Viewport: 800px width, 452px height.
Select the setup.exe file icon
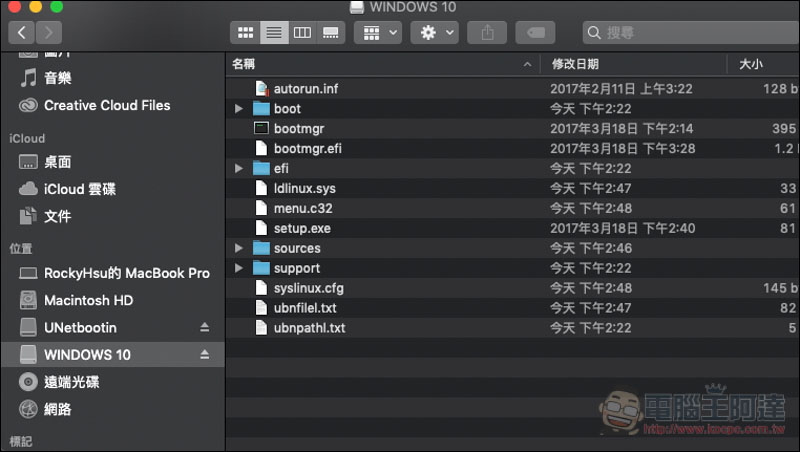261,228
